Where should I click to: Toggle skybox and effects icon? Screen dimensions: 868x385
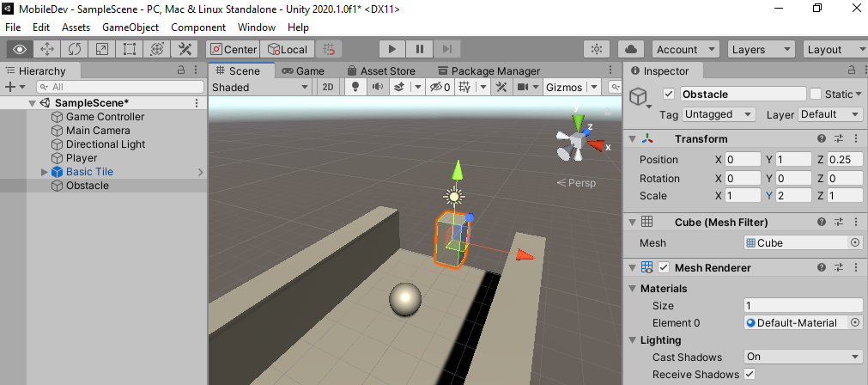click(398, 87)
